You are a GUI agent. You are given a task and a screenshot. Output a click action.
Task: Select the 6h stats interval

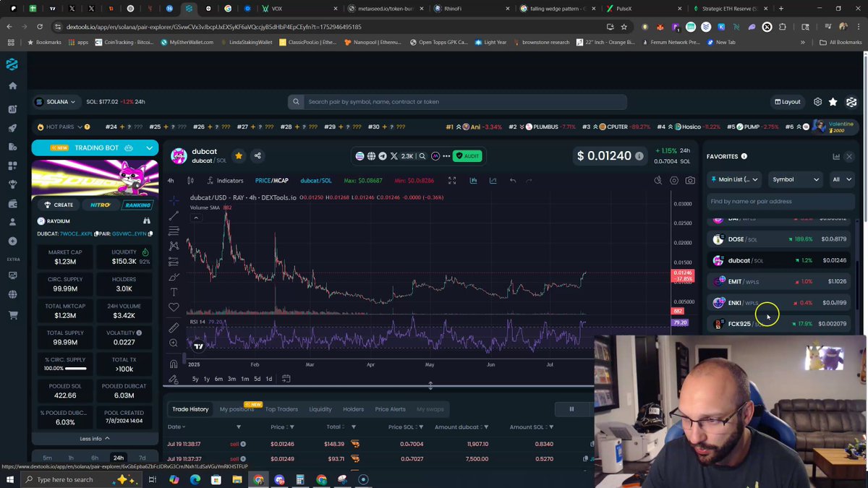point(95,458)
